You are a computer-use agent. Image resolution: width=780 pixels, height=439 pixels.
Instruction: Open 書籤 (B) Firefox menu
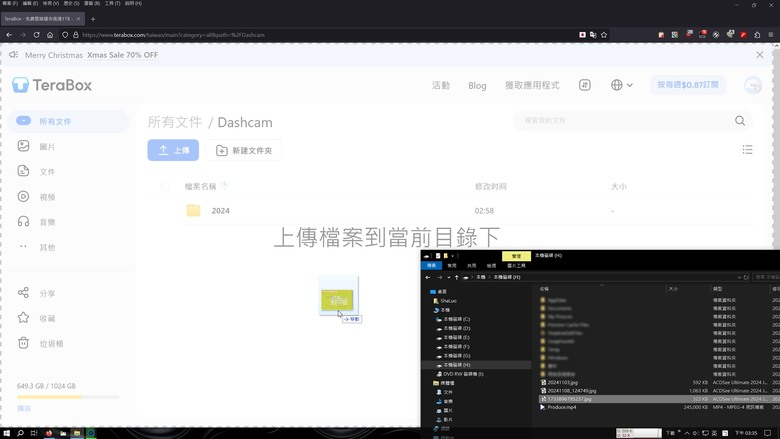point(92,3)
